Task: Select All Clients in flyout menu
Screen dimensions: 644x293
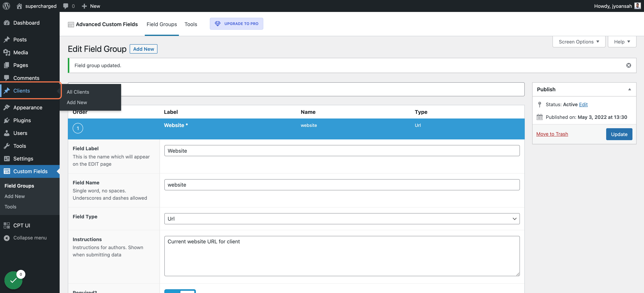Action: click(78, 92)
